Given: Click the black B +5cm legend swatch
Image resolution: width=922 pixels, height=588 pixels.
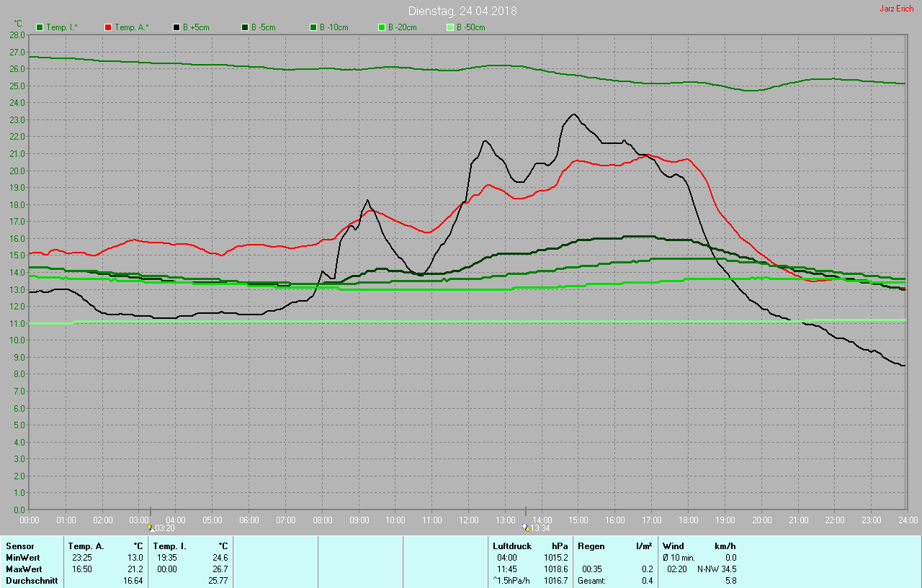Looking at the screenshot, I should point(177,27).
